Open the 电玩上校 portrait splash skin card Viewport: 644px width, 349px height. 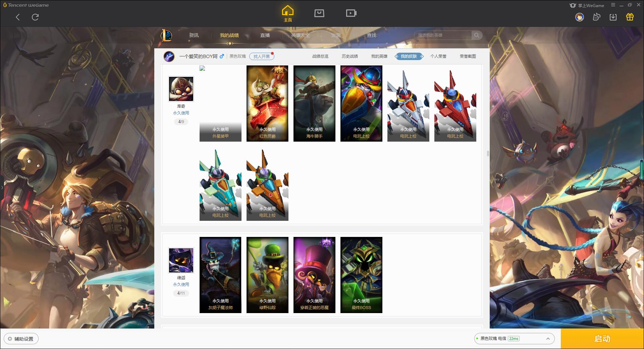pyautogui.click(x=361, y=103)
